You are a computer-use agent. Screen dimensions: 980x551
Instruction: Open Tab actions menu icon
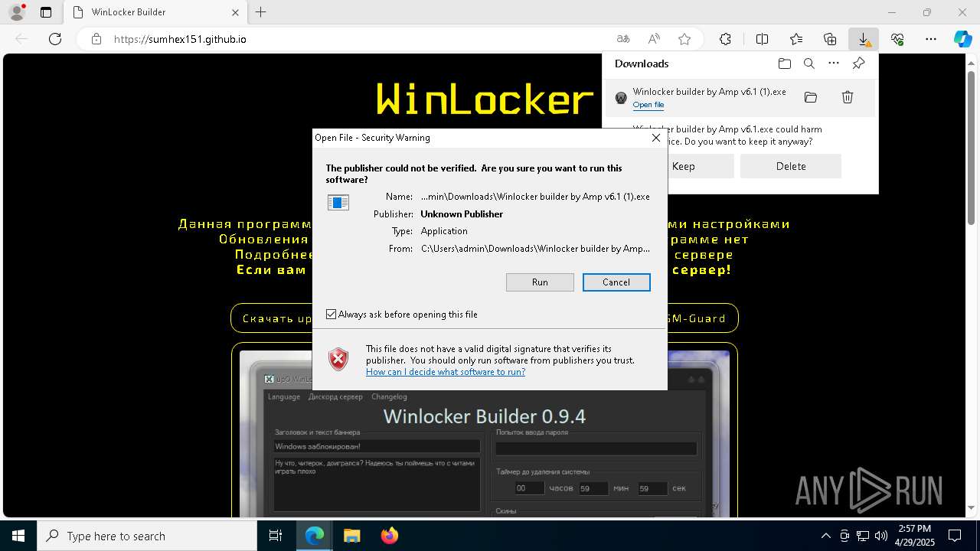click(46, 12)
